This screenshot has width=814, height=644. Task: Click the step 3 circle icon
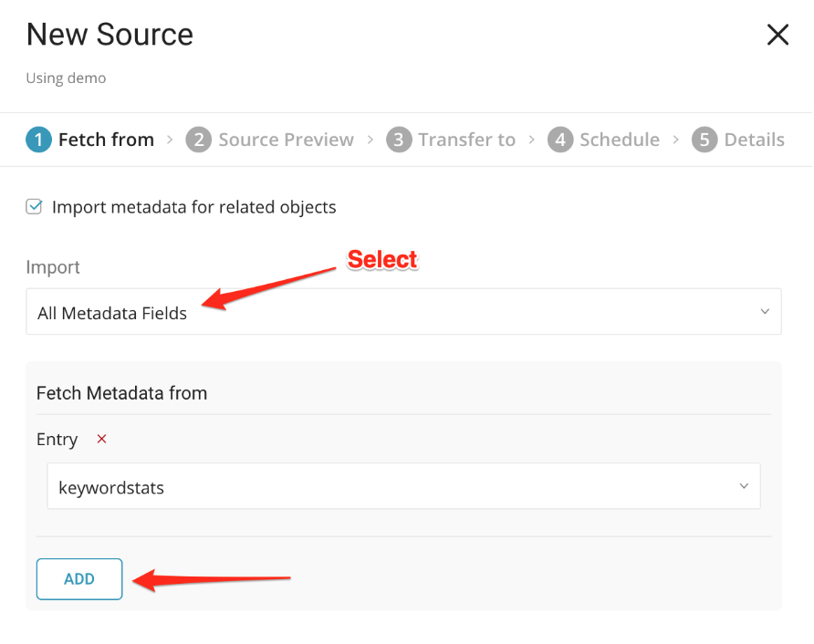398,140
